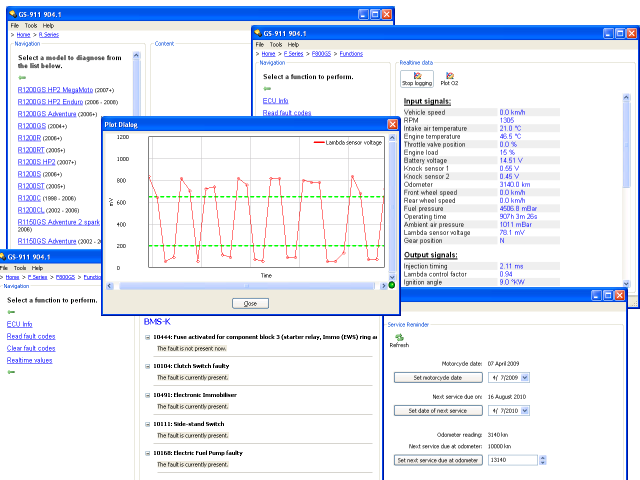Click the green status circle in Plot Dialog
This screenshot has height=480, width=640.
pos(392,285)
